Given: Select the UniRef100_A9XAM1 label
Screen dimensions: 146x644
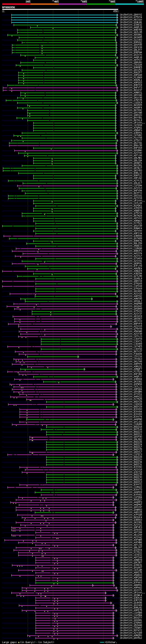Looking at the screenshot, I should [131, 35].
